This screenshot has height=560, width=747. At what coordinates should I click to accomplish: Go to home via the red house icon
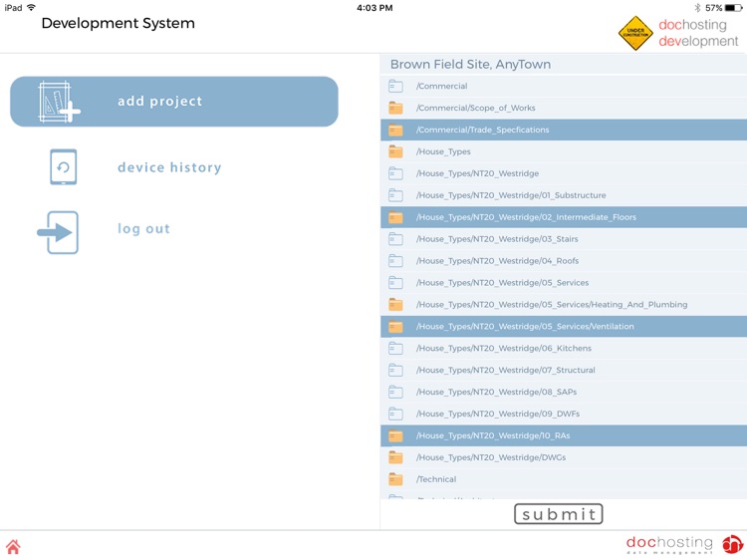pyautogui.click(x=13, y=546)
